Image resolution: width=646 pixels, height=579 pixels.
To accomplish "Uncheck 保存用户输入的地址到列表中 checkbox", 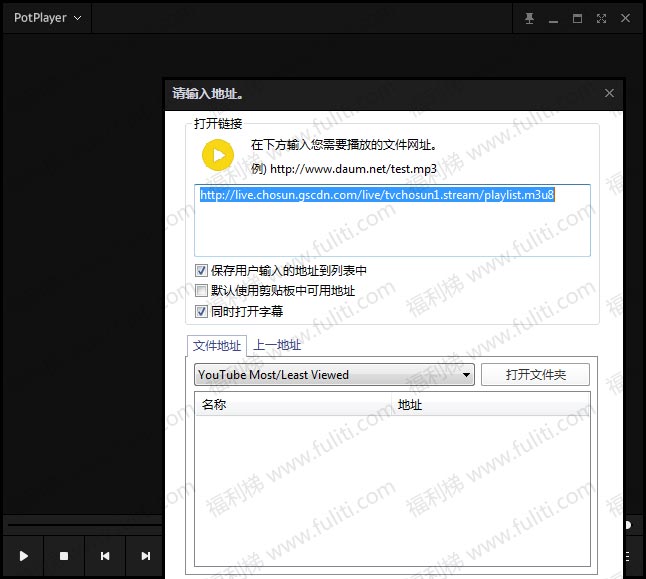I will tap(201, 271).
